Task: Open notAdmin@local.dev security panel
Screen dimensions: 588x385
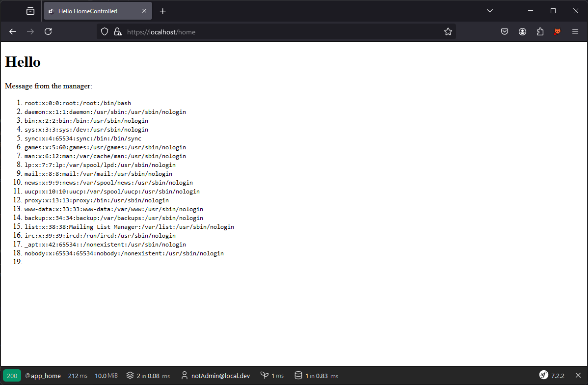Action: [215, 376]
